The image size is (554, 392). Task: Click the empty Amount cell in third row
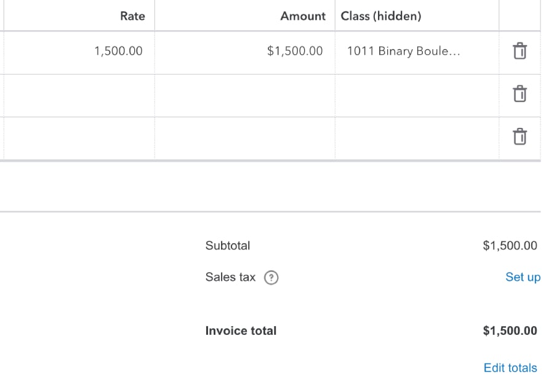244,138
